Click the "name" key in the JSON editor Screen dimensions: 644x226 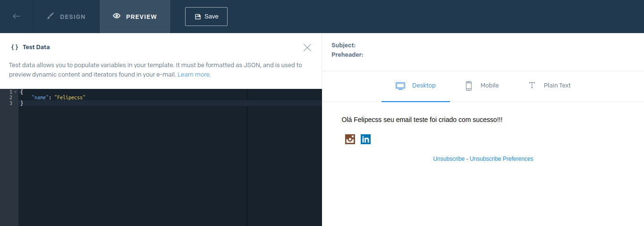pos(40,97)
